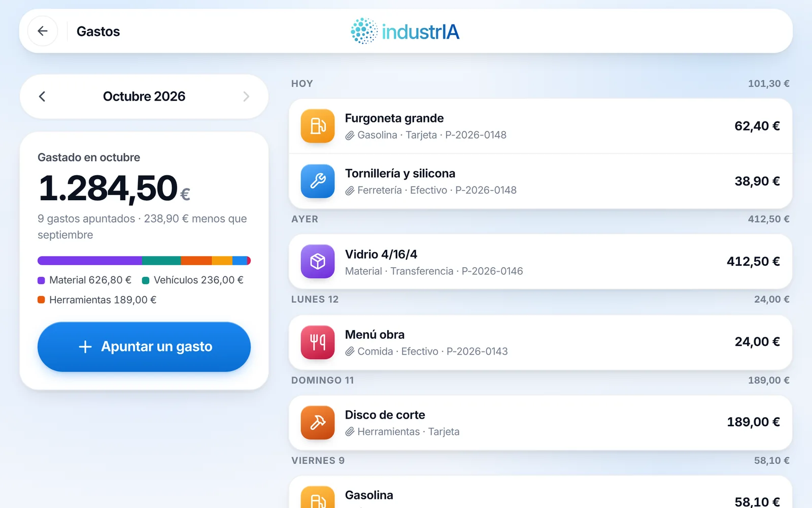Go to the next month
The image size is (812, 508).
pyautogui.click(x=246, y=97)
